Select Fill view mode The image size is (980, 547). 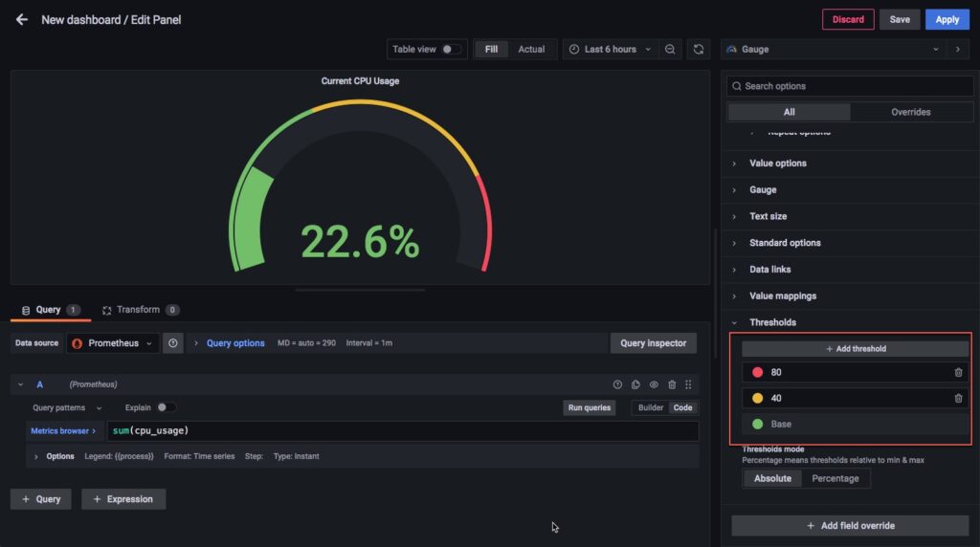[491, 50]
